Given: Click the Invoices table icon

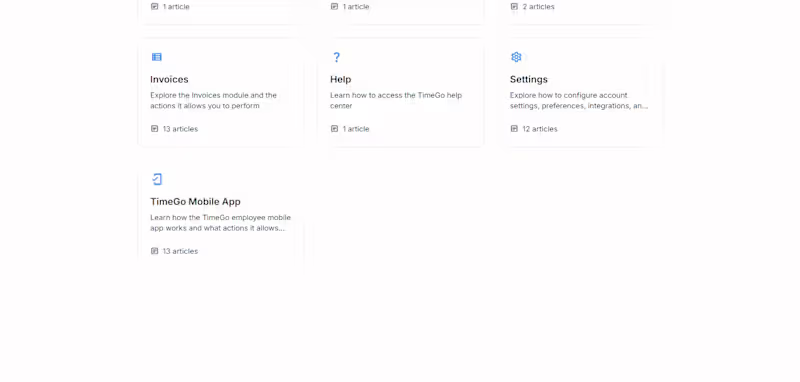Looking at the screenshot, I should [157, 57].
